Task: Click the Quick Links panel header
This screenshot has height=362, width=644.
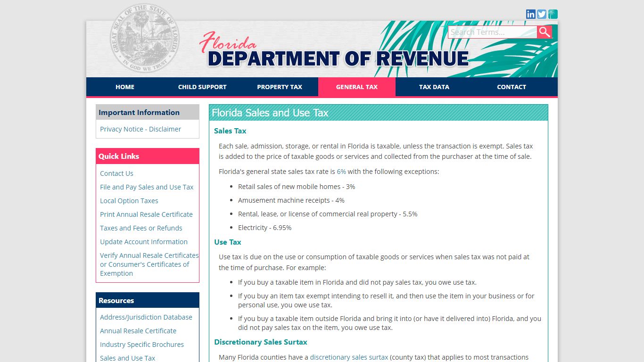Action: click(x=148, y=156)
